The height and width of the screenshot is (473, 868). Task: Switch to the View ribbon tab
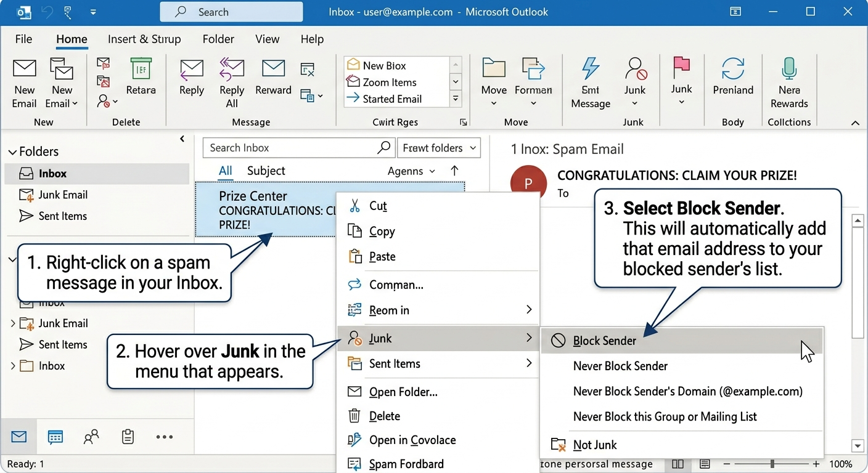point(267,39)
